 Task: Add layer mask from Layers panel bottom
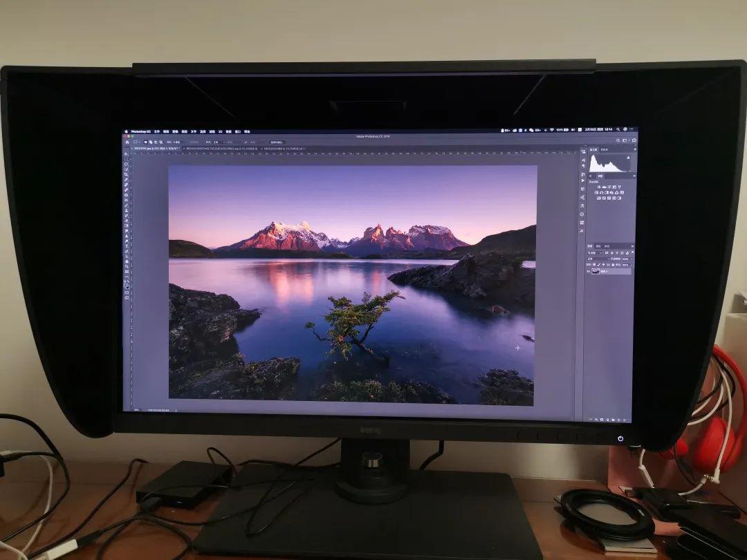click(602, 420)
